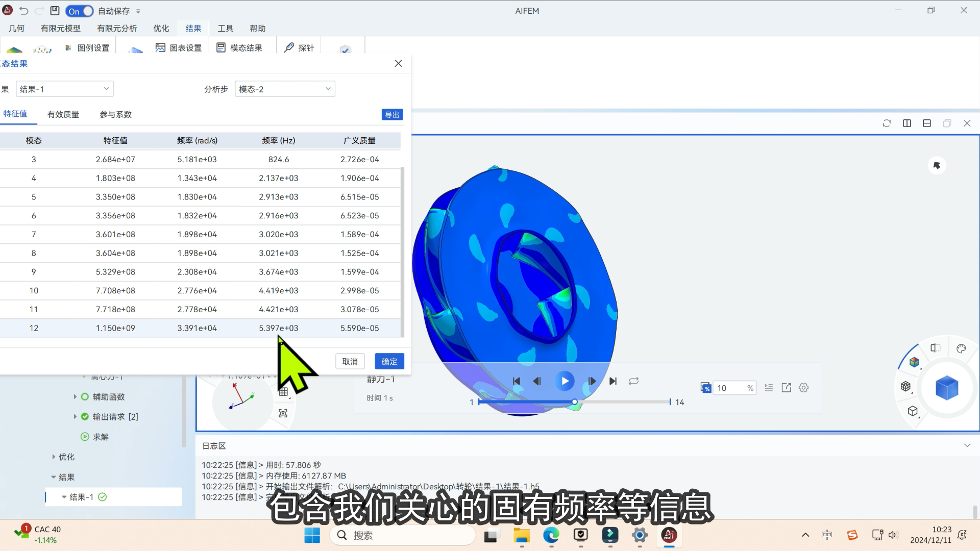This screenshot has height=551, width=980.
Task: Open the 结果-1 result dropdown
Action: (x=64, y=89)
